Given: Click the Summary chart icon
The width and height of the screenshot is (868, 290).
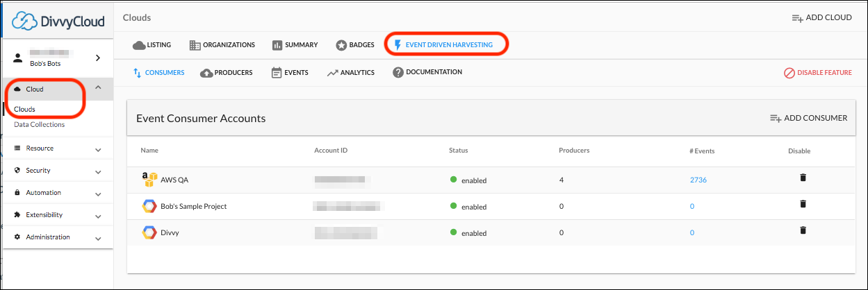Looking at the screenshot, I should (x=277, y=45).
